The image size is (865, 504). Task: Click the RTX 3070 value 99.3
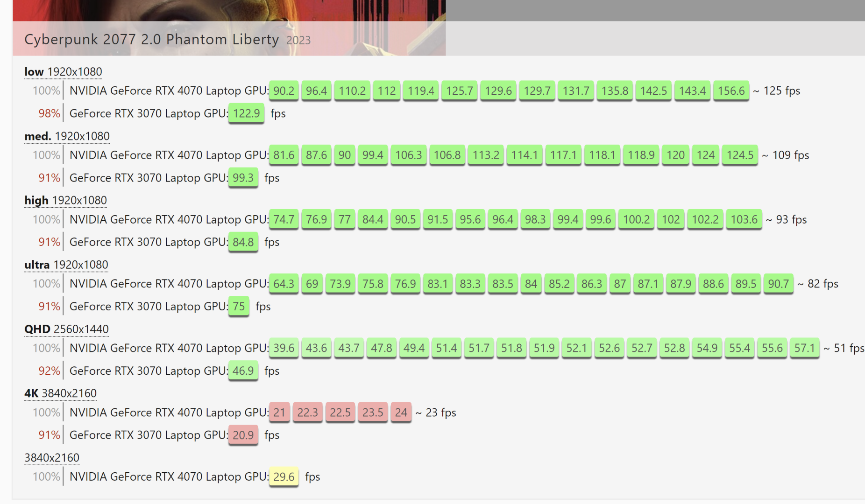point(243,178)
